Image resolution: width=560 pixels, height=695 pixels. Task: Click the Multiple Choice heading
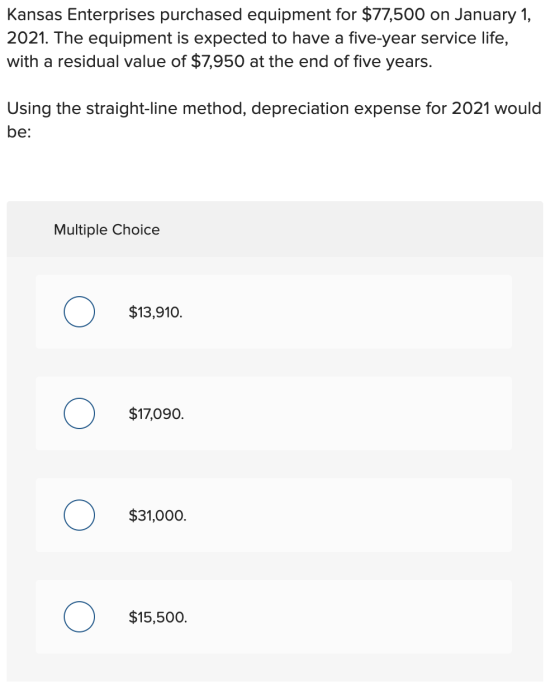[x=107, y=230]
